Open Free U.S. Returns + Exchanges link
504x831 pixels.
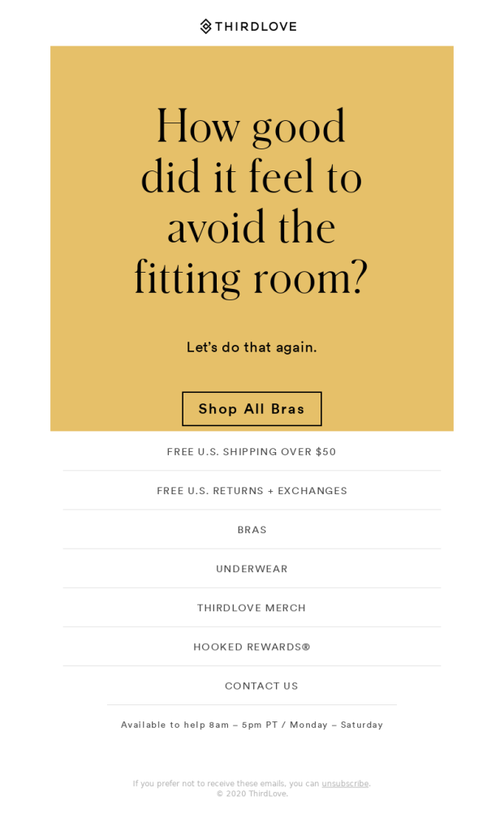(x=252, y=491)
